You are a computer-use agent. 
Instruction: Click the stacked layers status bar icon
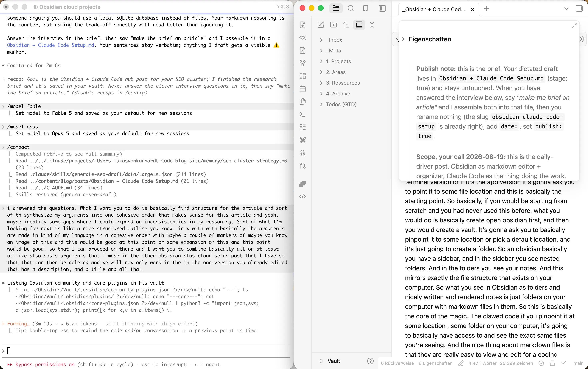point(552,363)
